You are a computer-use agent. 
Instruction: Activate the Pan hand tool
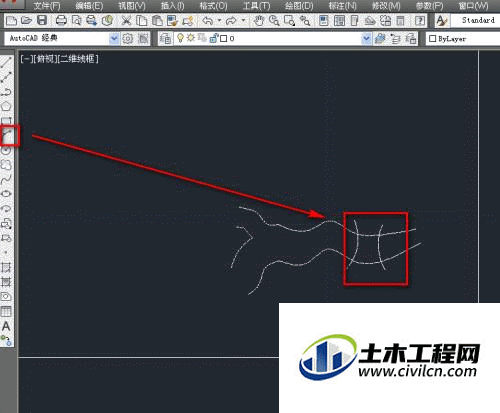tap(258, 21)
